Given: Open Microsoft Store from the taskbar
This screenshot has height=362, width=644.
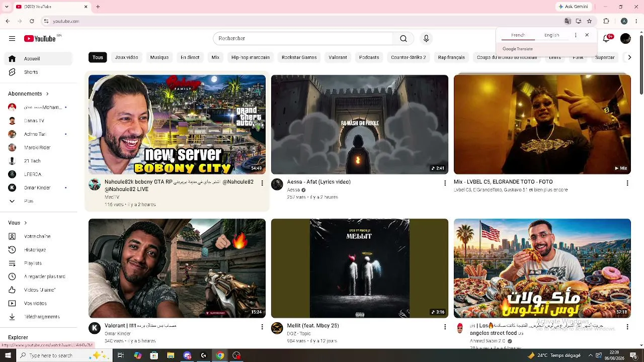Looking at the screenshot, I should coord(154,355).
